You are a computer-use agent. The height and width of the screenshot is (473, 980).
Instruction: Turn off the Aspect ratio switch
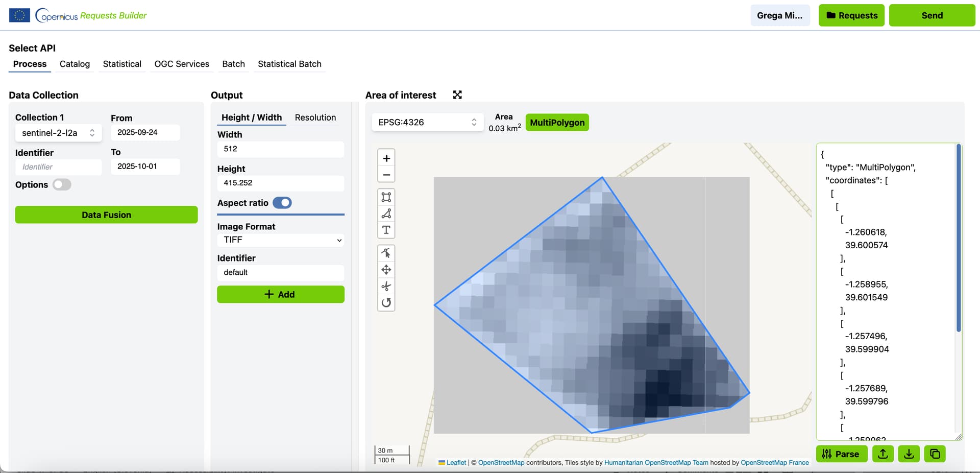[282, 203]
